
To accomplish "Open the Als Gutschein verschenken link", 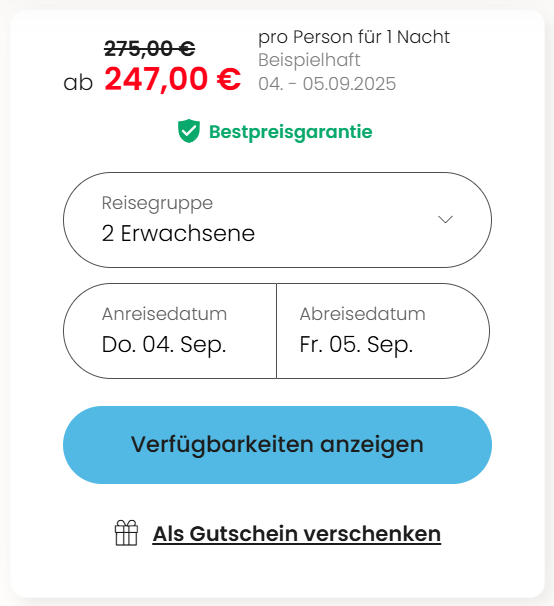I will pyautogui.click(x=297, y=534).
